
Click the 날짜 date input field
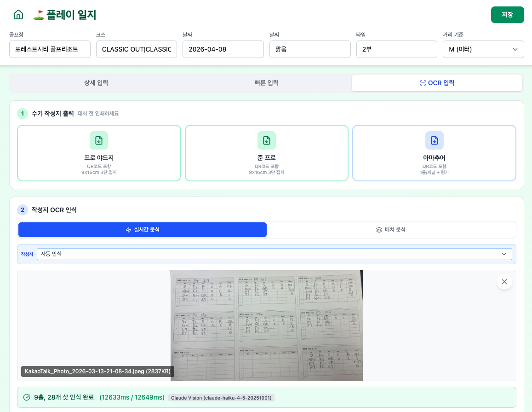click(x=223, y=49)
